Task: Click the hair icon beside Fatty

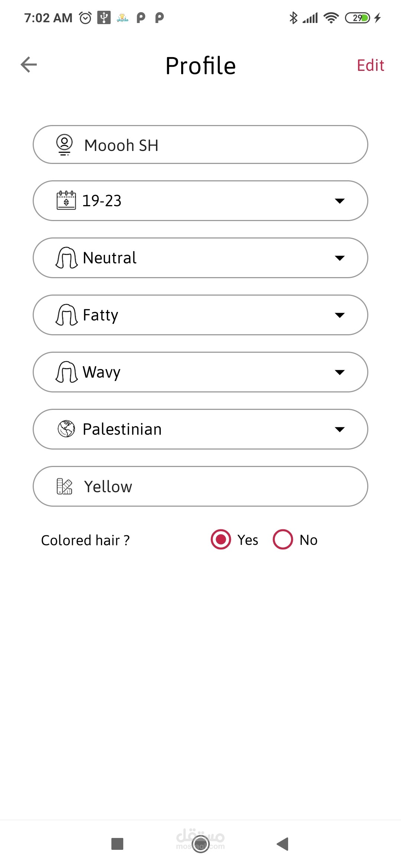Action: click(x=66, y=315)
